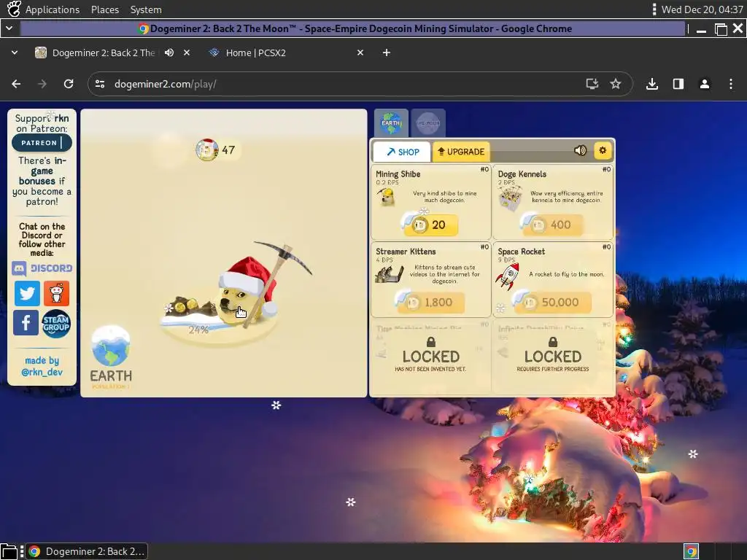This screenshot has height=560, width=747.
Task: Click the Patreon button
Action: (42, 142)
